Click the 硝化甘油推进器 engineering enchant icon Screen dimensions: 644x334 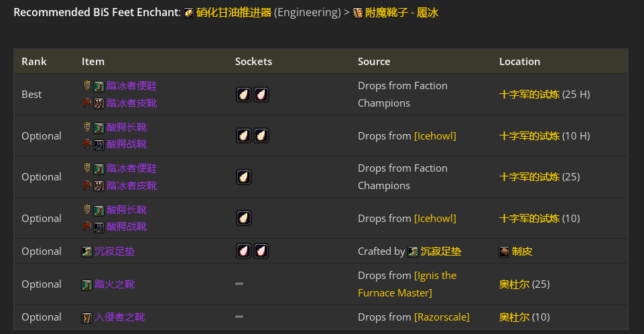[x=188, y=13]
